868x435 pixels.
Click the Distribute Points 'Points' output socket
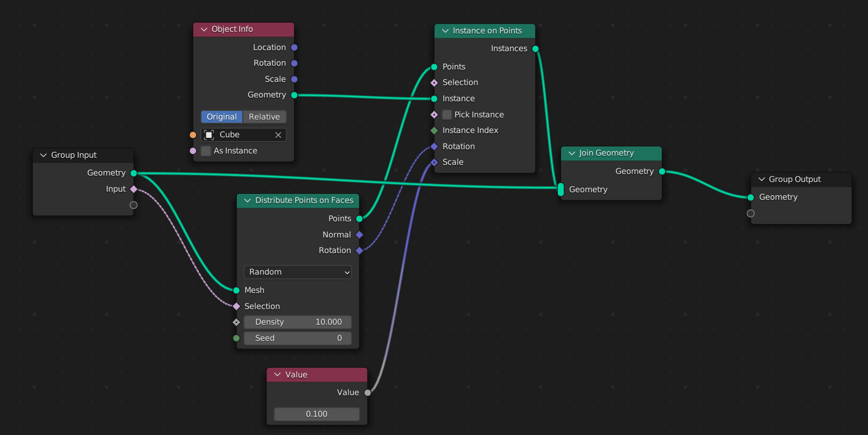tap(360, 219)
